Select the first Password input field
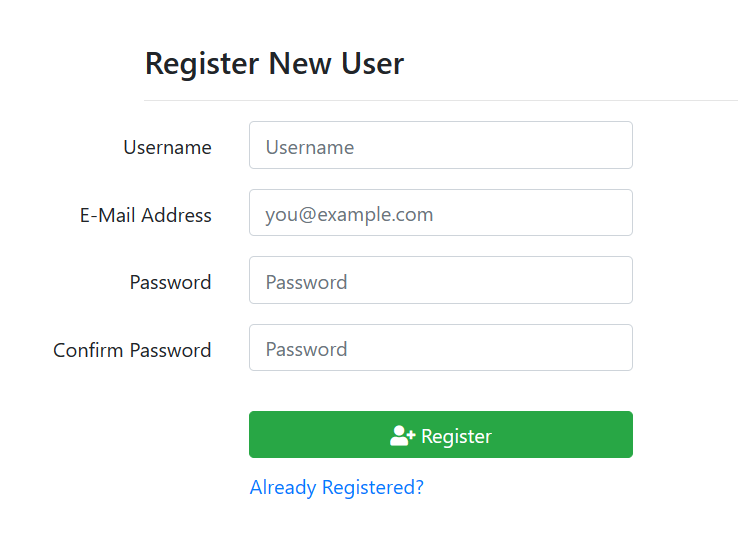Image resolution: width=755 pixels, height=549 pixels. pos(440,281)
